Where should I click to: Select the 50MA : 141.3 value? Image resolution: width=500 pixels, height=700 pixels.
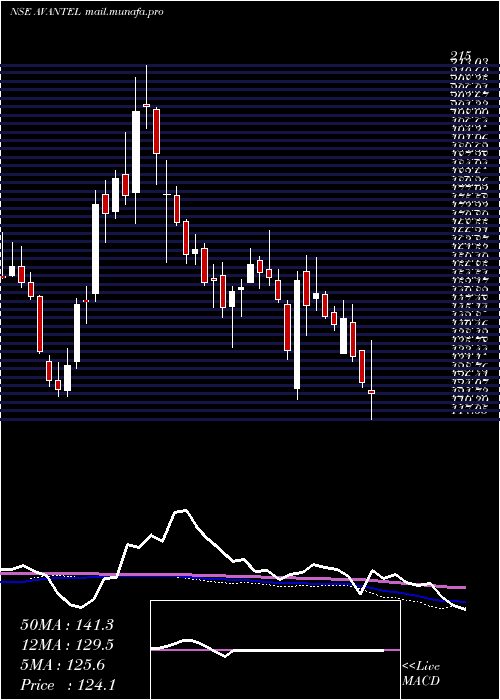coord(67,625)
